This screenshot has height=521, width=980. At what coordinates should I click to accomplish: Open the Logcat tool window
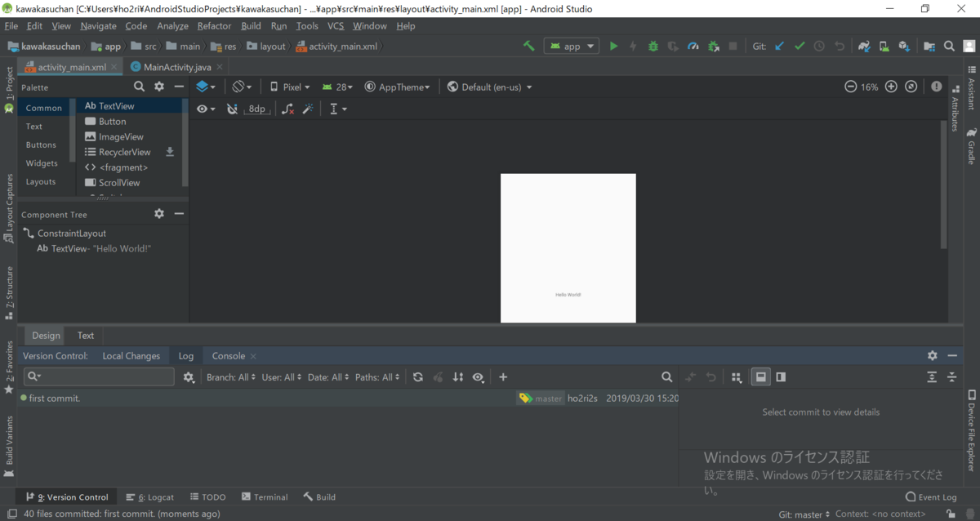coord(150,497)
